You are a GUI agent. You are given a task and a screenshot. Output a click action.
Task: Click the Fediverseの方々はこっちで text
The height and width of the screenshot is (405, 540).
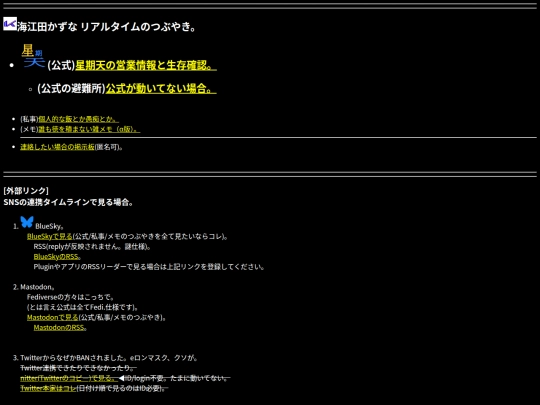(71, 297)
